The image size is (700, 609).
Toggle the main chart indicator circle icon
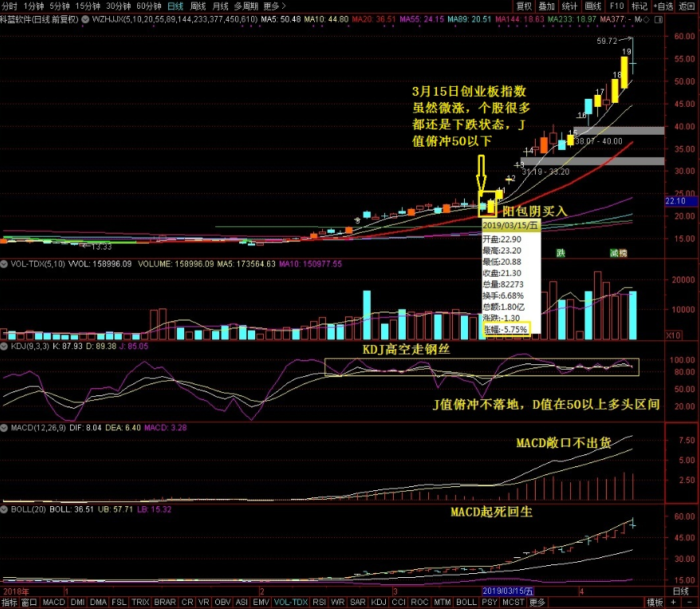pyautogui.click(x=85, y=19)
